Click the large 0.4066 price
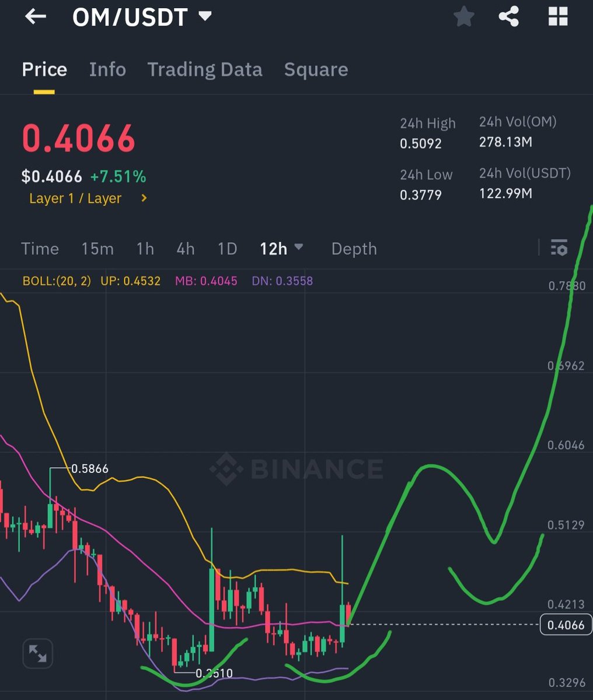 (79, 139)
